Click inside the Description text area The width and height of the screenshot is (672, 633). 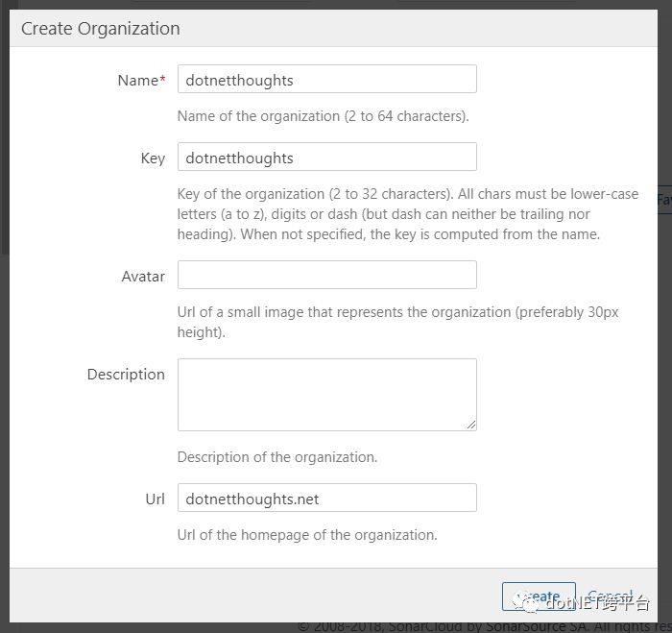[x=327, y=395]
